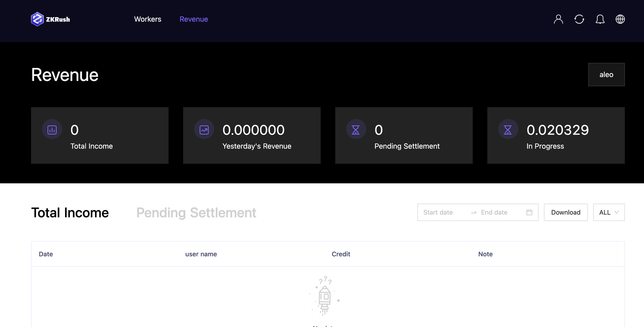Select the Total Income tab
The image size is (644, 327).
click(x=70, y=213)
